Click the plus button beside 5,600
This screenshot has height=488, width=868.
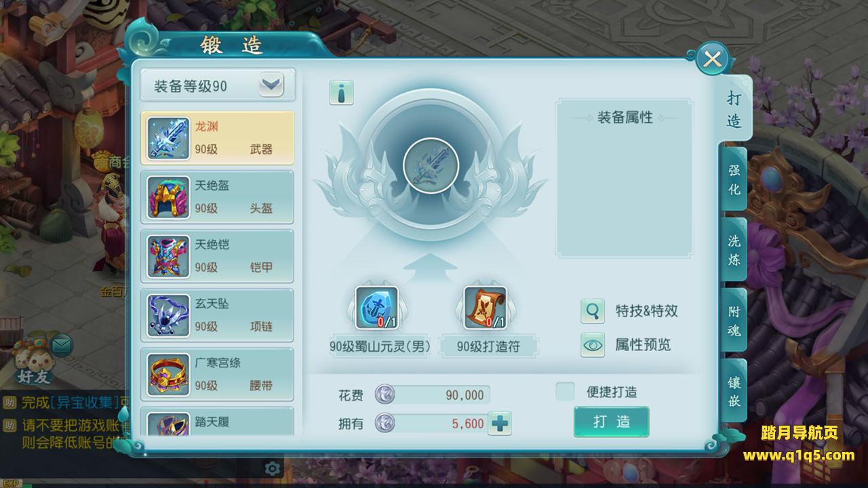click(500, 424)
